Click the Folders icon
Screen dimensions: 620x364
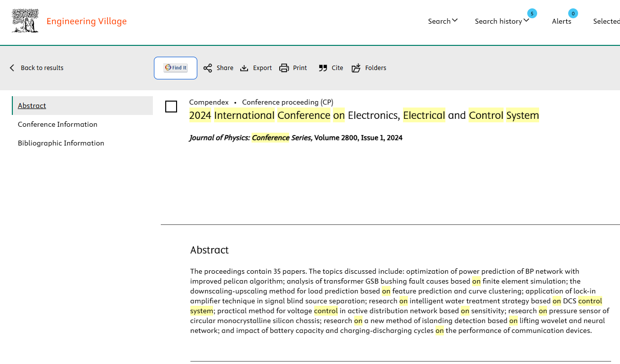click(x=356, y=68)
